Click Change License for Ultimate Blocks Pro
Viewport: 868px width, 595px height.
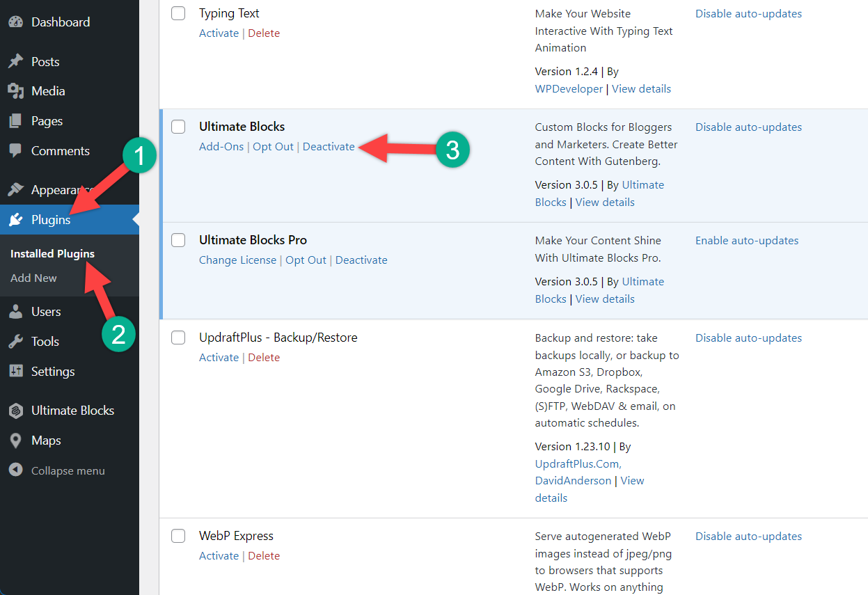pos(239,260)
